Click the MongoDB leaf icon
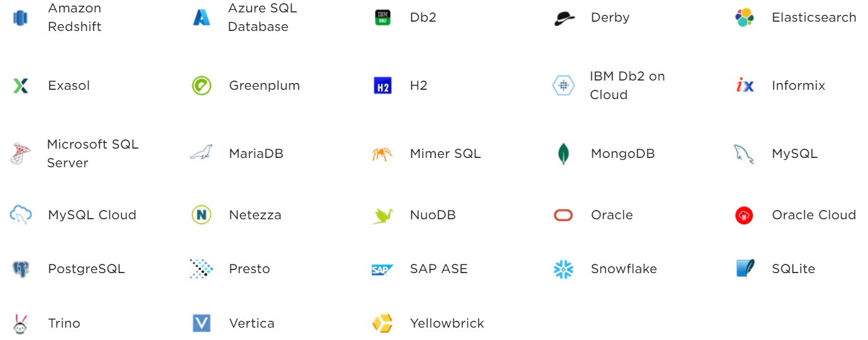 [563, 154]
